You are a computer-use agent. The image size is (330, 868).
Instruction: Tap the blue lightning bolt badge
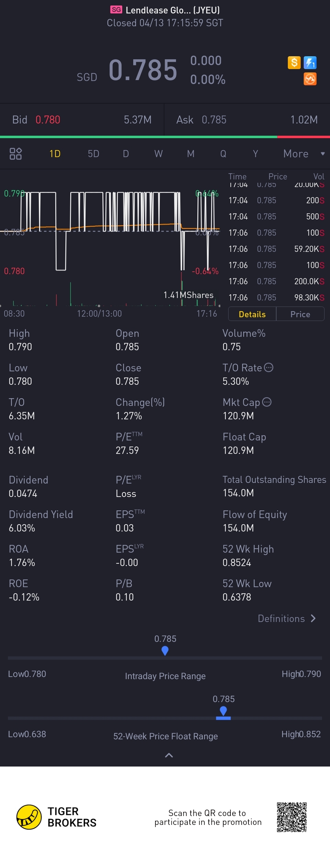tap(310, 62)
